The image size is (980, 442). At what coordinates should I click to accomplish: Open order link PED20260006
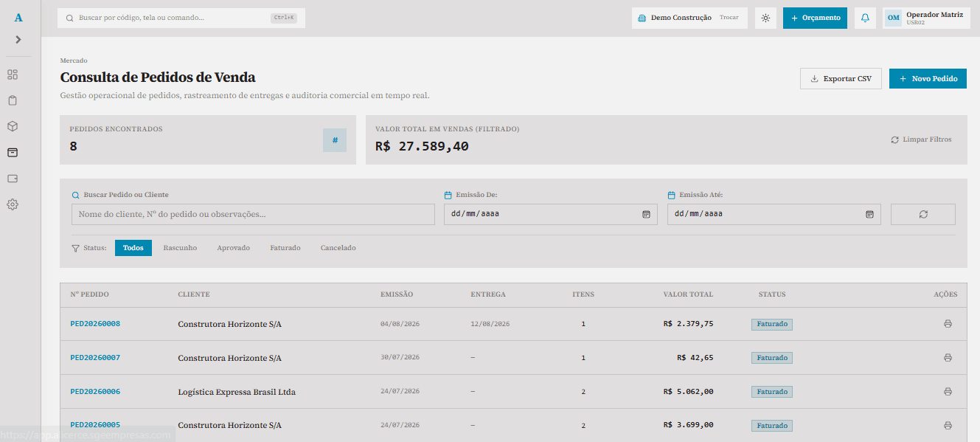pyautogui.click(x=95, y=392)
